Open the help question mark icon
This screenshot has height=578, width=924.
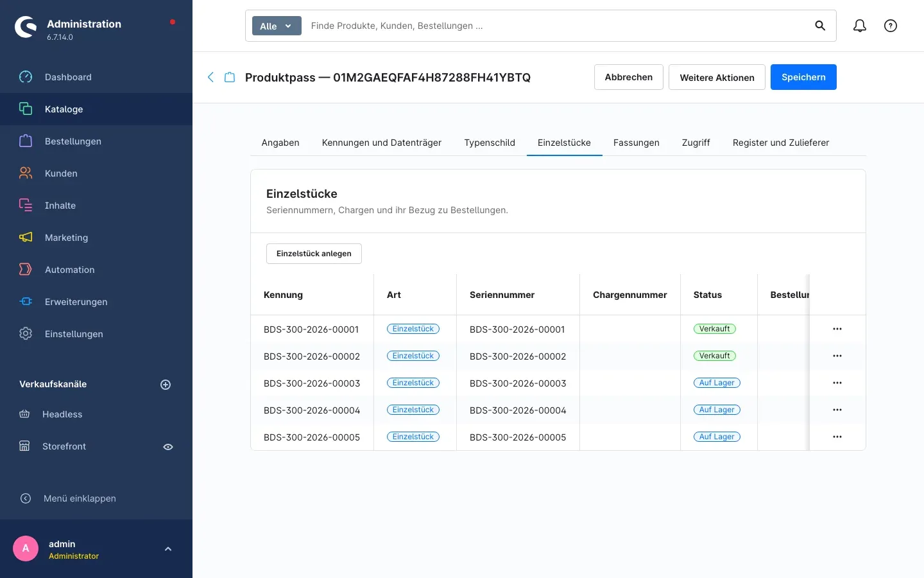coord(891,26)
